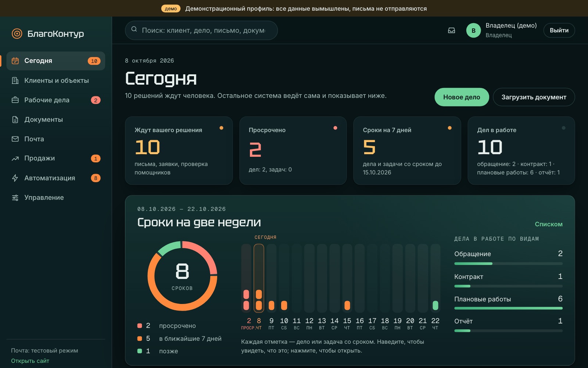This screenshot has width=588, height=368.
Task: Click the badge 8 on Автоматизация
Action: pos(96,178)
